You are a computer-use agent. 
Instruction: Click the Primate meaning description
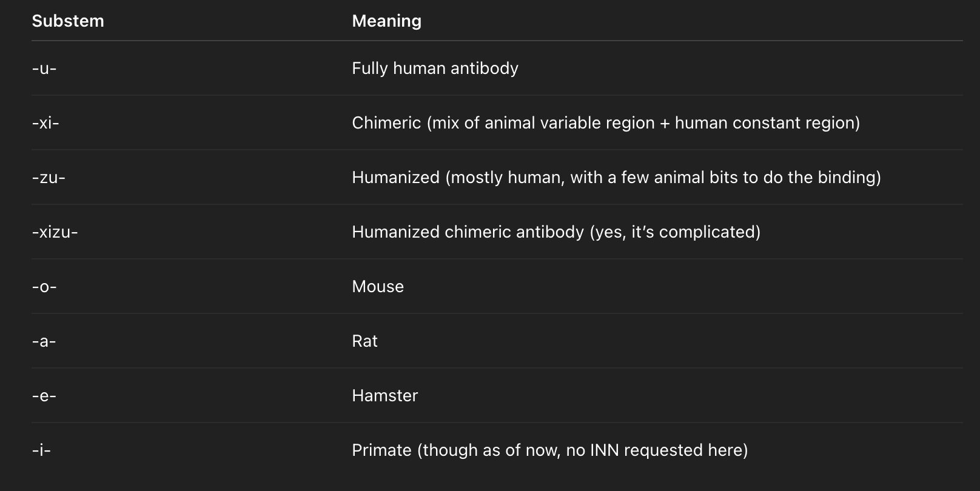click(549, 450)
